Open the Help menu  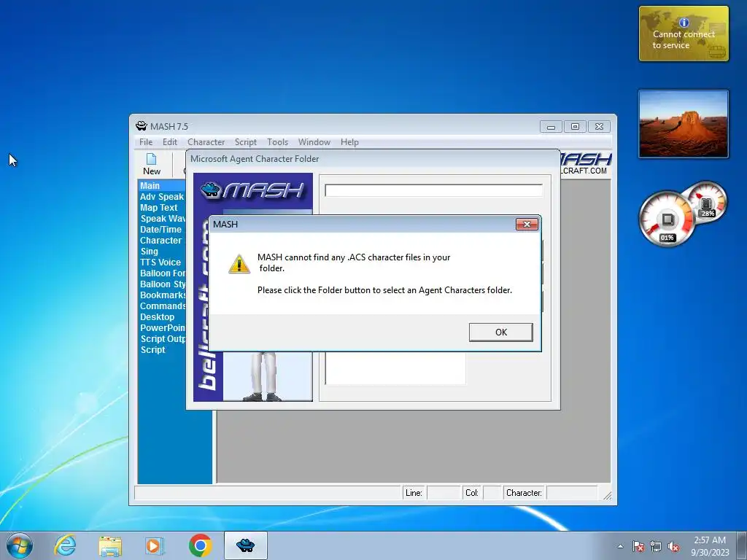coord(349,142)
